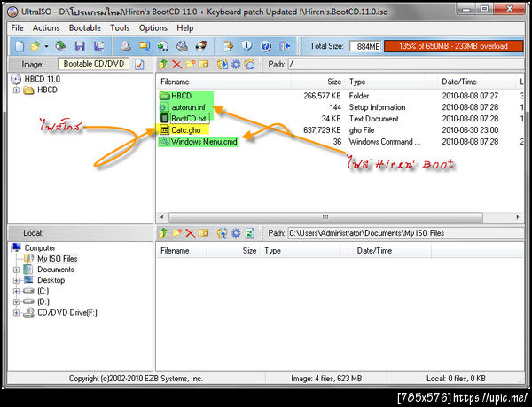Save the image with the floppy disk icon
This screenshot has width=532, height=407.
click(80, 46)
